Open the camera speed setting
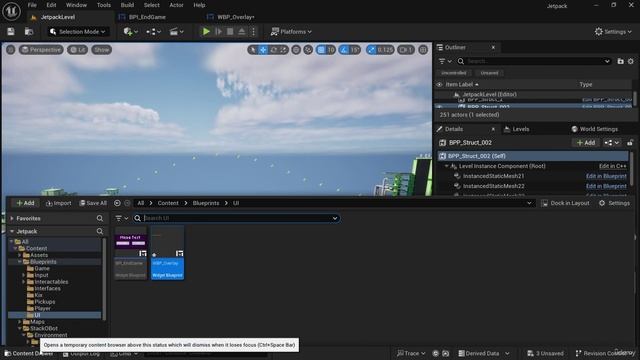Viewport: 640px width, 360px height. point(406,50)
